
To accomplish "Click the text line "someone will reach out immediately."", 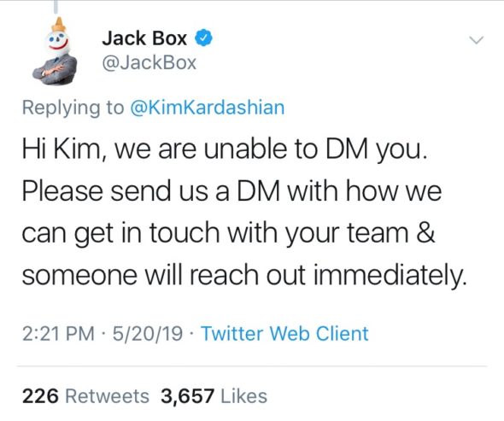I will [244, 276].
